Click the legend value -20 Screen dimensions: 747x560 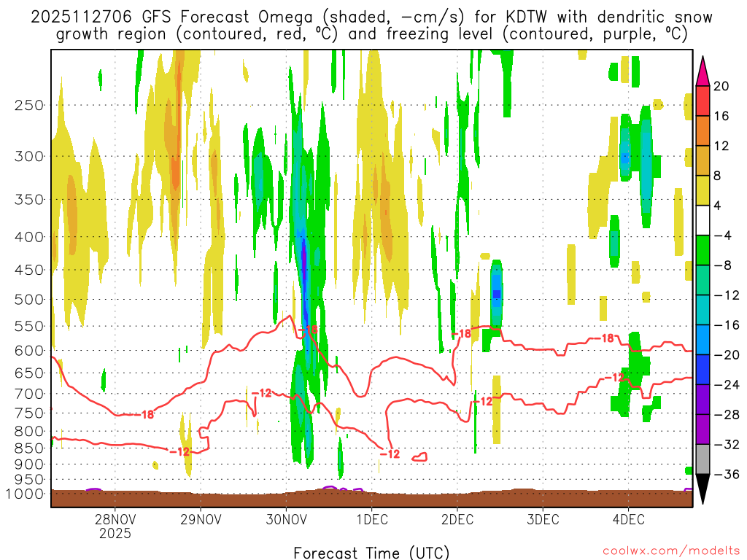tap(727, 355)
